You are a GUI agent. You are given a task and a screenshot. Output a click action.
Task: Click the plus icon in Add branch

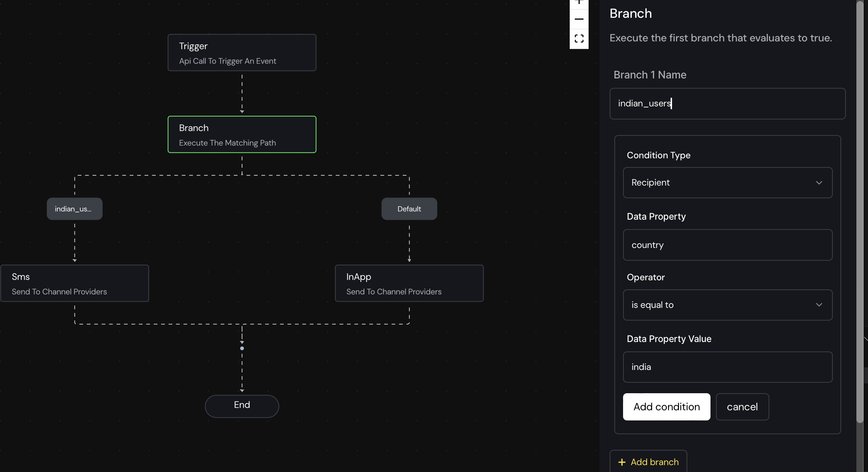(x=622, y=462)
